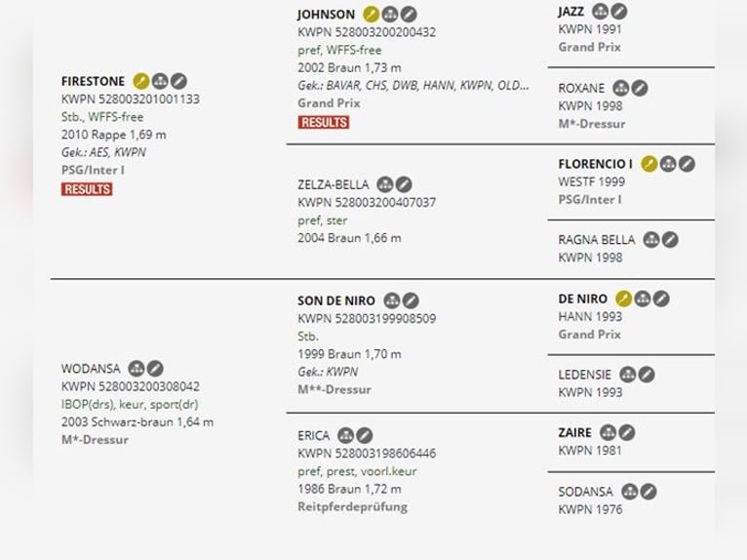Click the pencil icon next to ERICA

coord(365,435)
